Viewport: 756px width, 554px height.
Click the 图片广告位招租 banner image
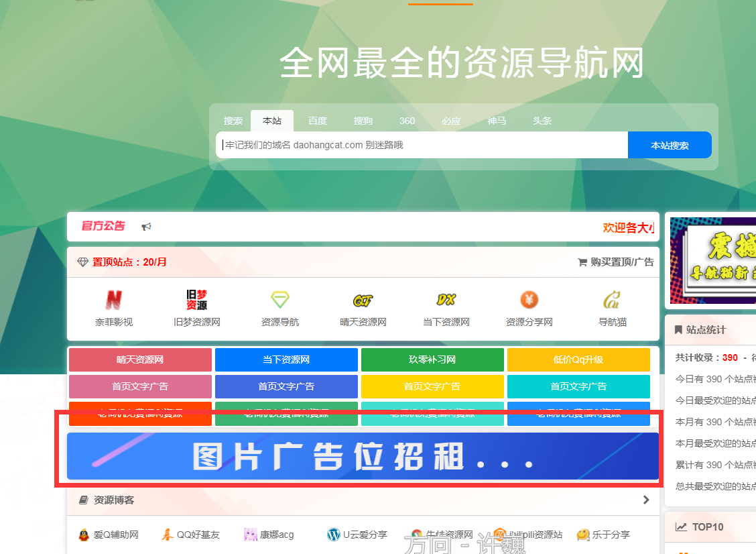[363, 456]
